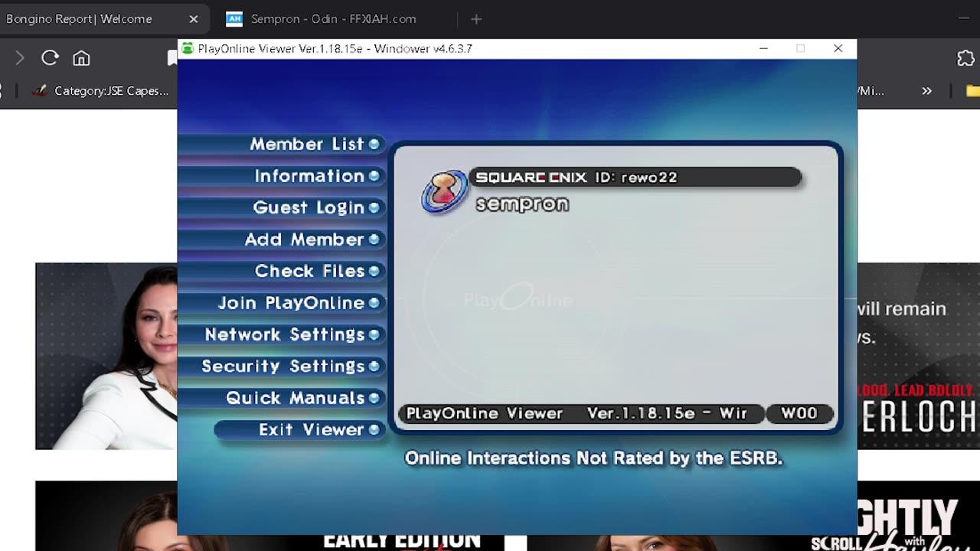Click the W00 status label
Viewport: 980px width, 551px height.
coord(799,413)
